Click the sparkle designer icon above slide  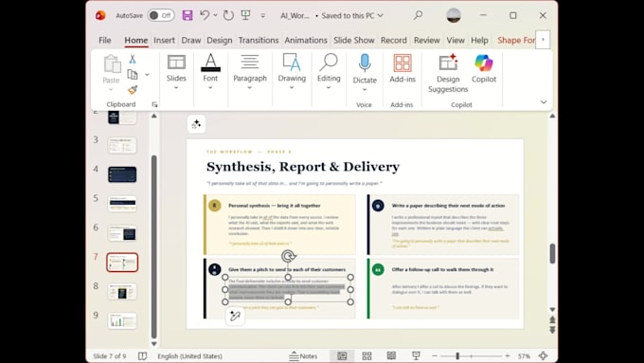coord(196,124)
